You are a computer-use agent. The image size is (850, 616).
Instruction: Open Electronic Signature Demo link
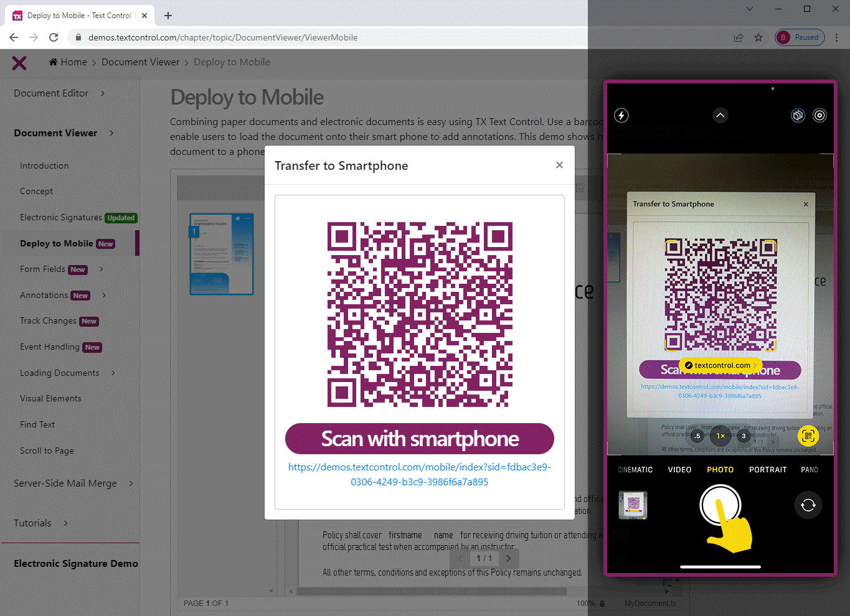click(76, 564)
